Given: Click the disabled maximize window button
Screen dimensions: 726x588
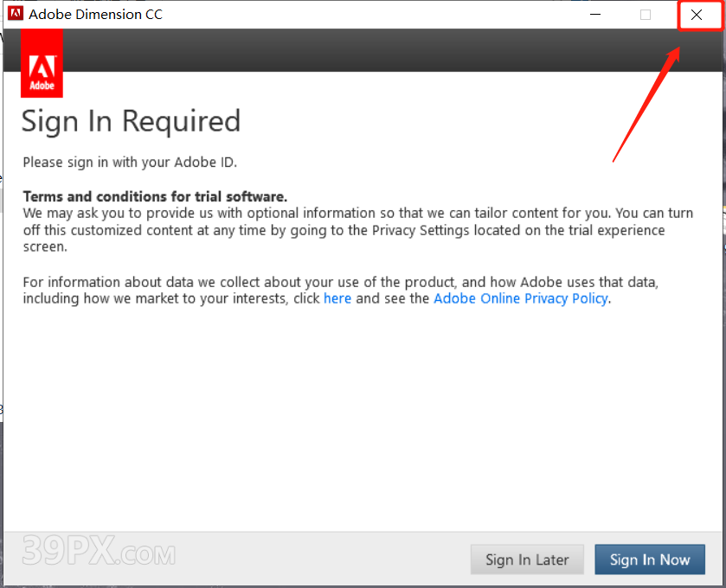Looking at the screenshot, I should pyautogui.click(x=646, y=15).
